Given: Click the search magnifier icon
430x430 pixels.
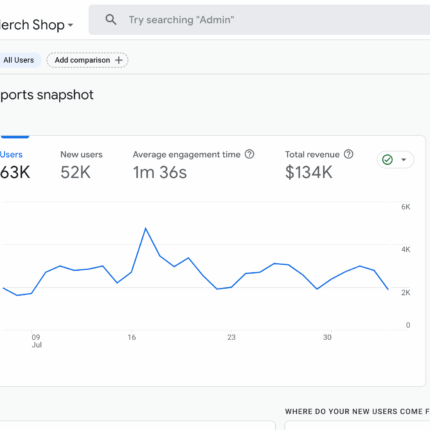Looking at the screenshot, I should point(111,20).
